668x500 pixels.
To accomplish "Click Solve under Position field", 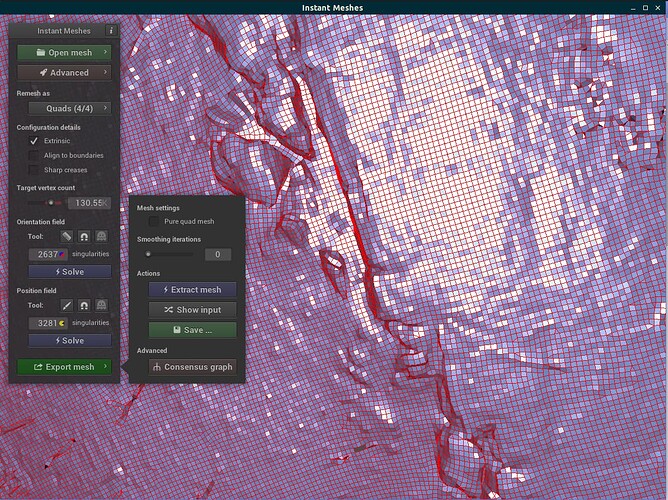I will (70, 341).
